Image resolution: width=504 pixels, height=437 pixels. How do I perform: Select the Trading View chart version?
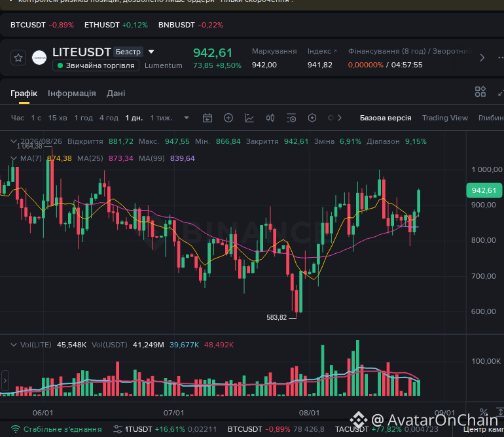pyautogui.click(x=445, y=118)
